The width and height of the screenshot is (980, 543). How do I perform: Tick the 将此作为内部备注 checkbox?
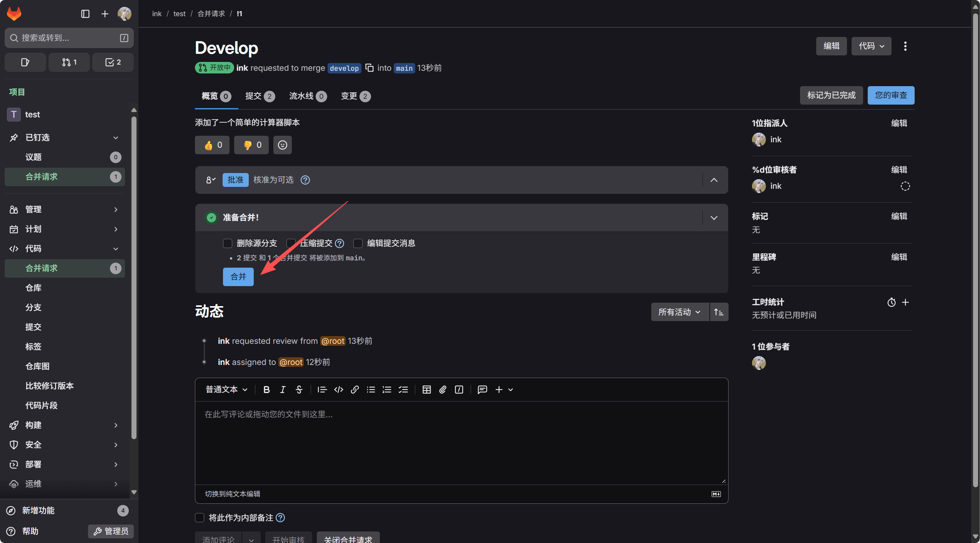coord(200,518)
